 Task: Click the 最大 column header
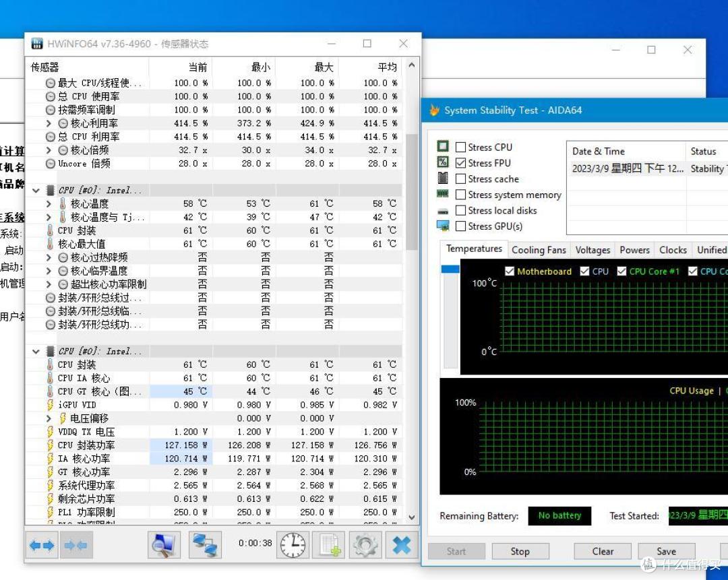(307, 67)
